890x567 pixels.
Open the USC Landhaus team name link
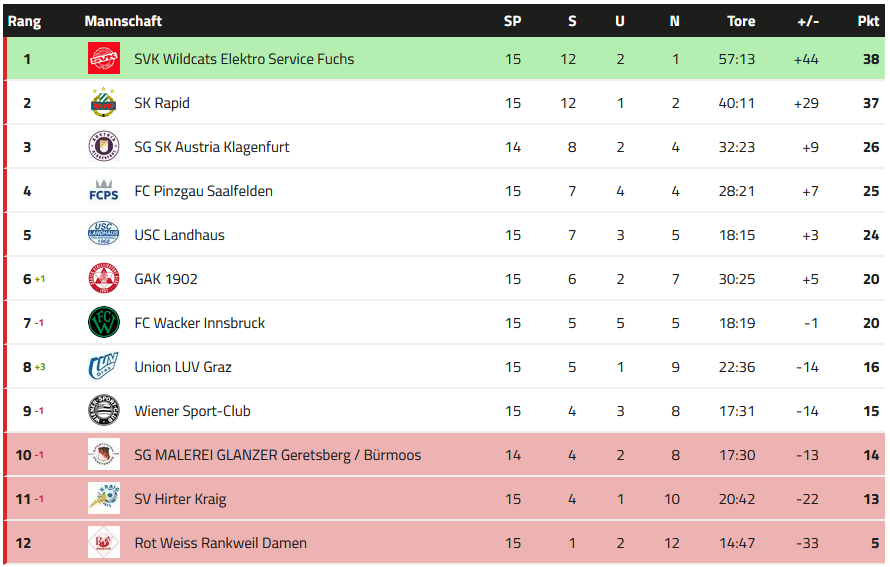click(179, 235)
